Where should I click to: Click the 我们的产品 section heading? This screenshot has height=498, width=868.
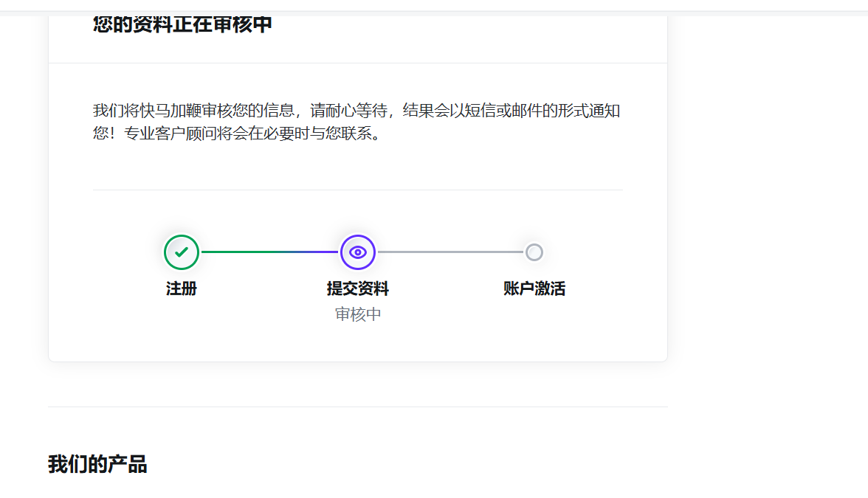click(x=97, y=465)
